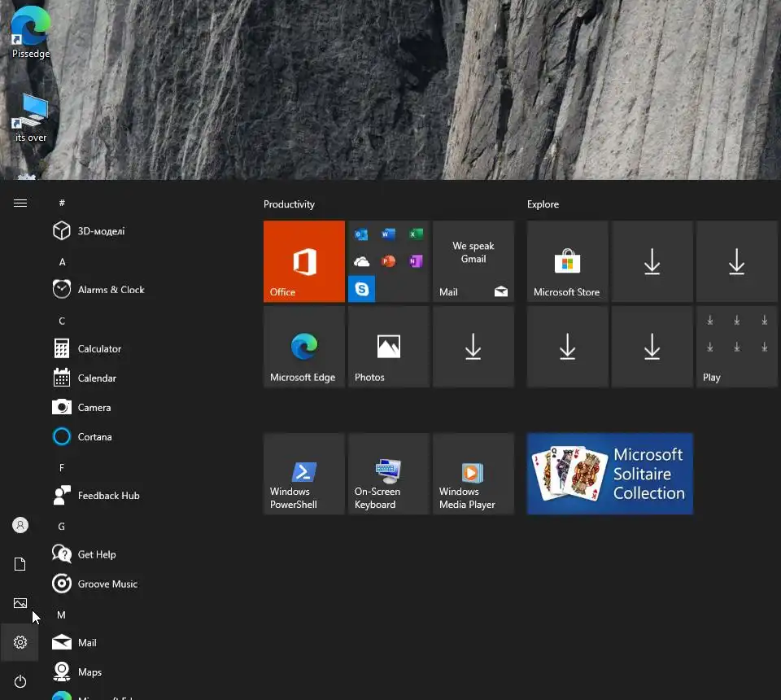Image resolution: width=781 pixels, height=700 pixels.
Task: Open the Documents sidebar shortcut
Action: tap(20, 564)
